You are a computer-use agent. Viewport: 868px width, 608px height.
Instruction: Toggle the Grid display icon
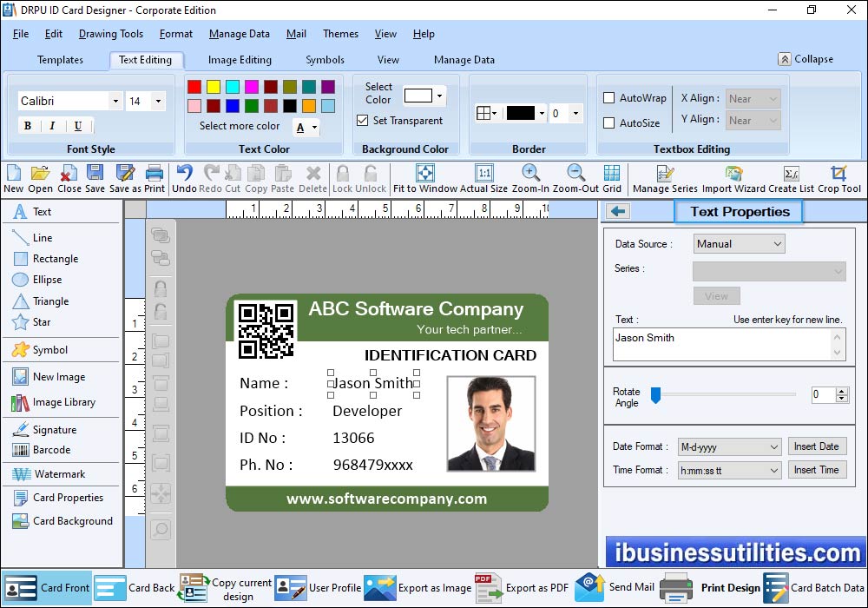612,173
